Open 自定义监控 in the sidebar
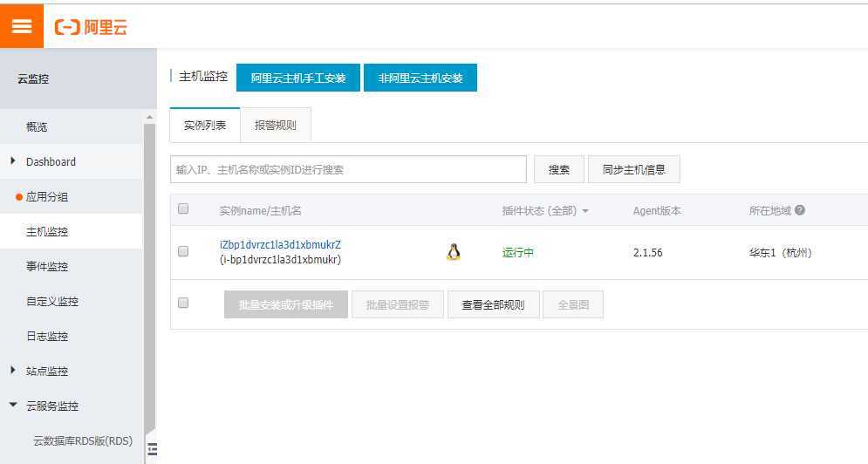Screen dimensions: 868x464 tap(52, 301)
